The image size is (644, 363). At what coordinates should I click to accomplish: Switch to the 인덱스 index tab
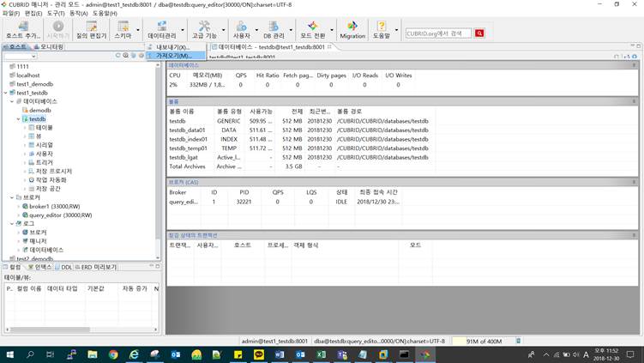coord(39,267)
